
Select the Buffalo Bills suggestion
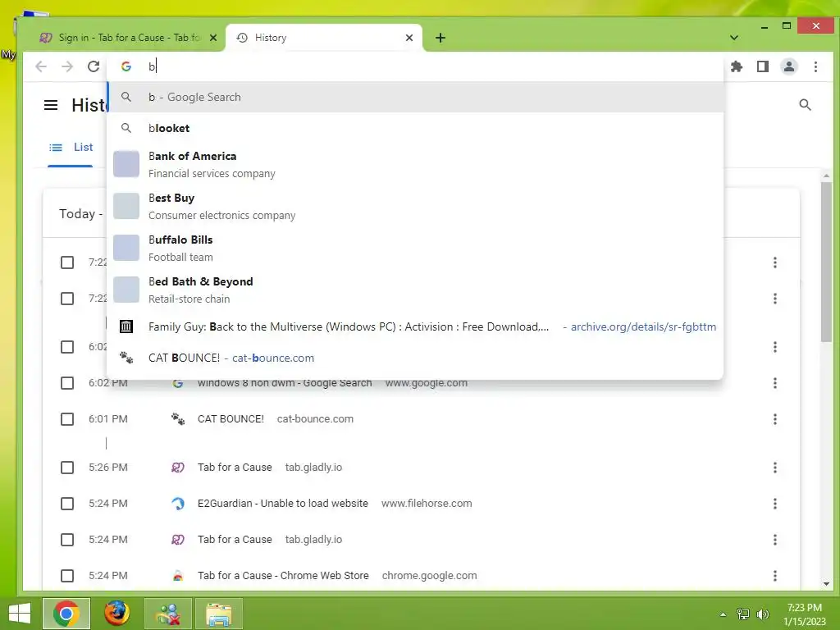point(415,248)
